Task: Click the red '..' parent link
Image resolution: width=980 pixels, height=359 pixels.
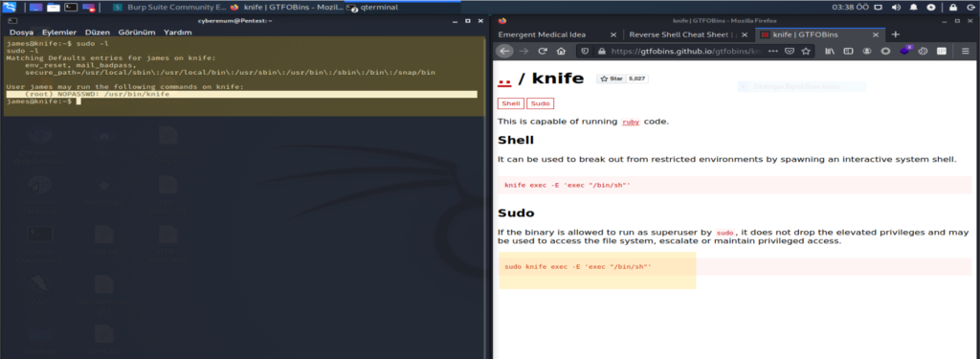Action: [503, 79]
